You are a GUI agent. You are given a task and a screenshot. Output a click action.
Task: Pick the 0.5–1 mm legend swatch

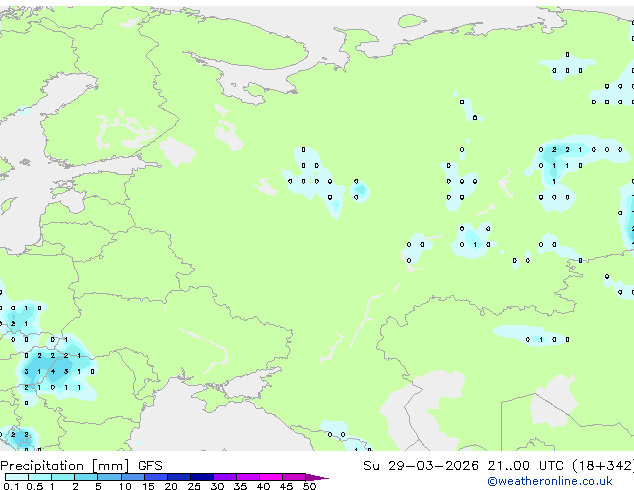pyautogui.click(x=40, y=477)
